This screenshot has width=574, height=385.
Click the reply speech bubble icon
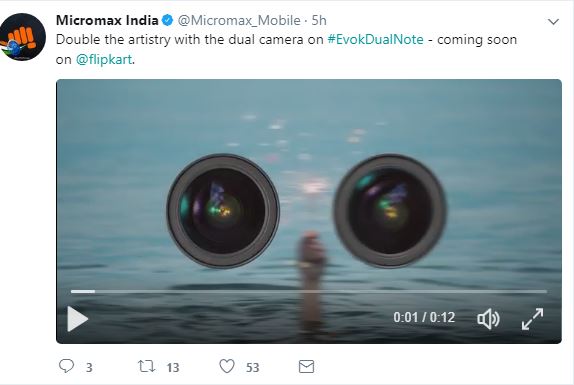tap(66, 366)
